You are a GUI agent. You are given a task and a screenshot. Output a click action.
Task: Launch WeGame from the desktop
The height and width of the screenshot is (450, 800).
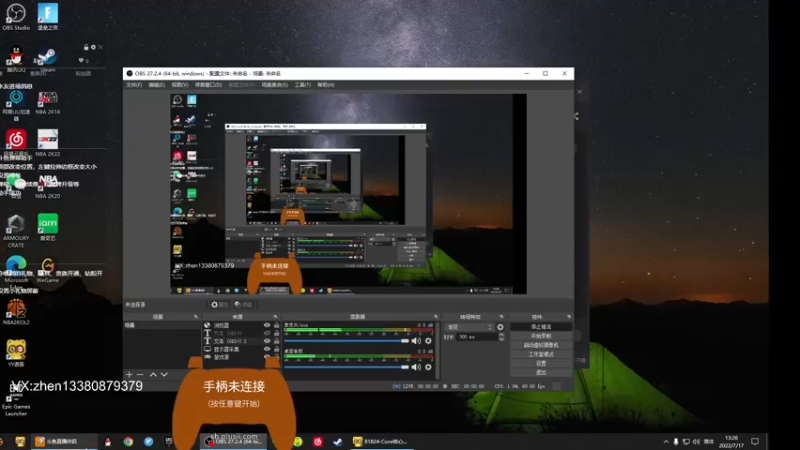pos(47,269)
